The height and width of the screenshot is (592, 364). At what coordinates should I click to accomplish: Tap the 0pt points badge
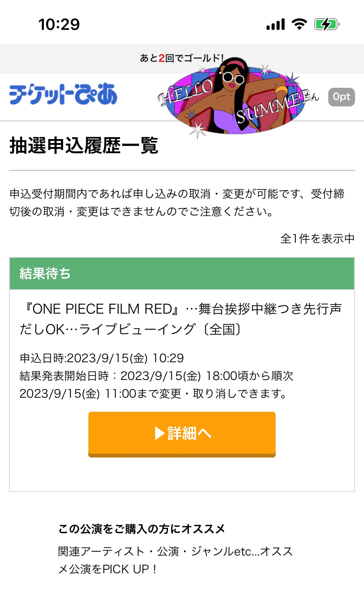(x=341, y=97)
